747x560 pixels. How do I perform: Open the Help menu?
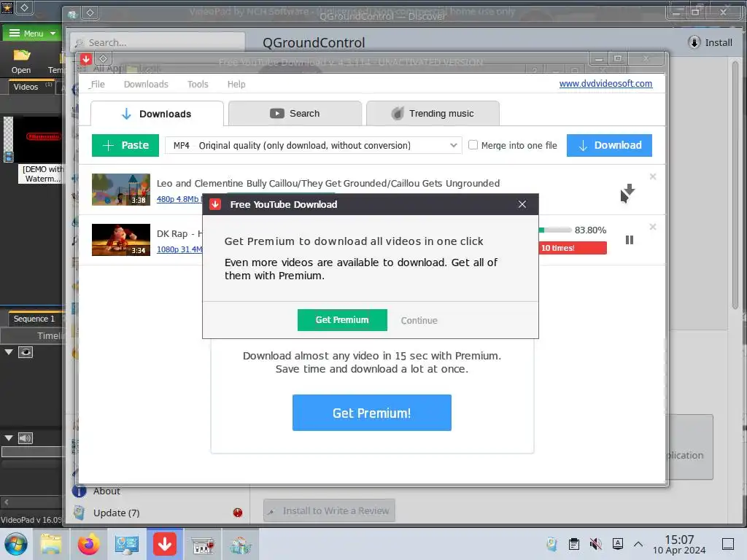point(236,85)
